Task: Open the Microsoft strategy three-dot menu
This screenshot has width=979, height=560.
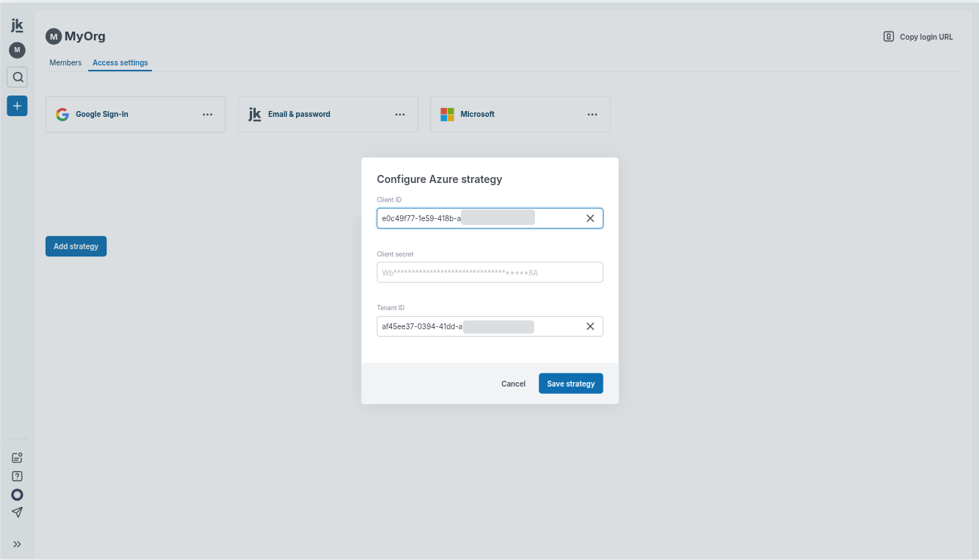Action: (x=592, y=114)
